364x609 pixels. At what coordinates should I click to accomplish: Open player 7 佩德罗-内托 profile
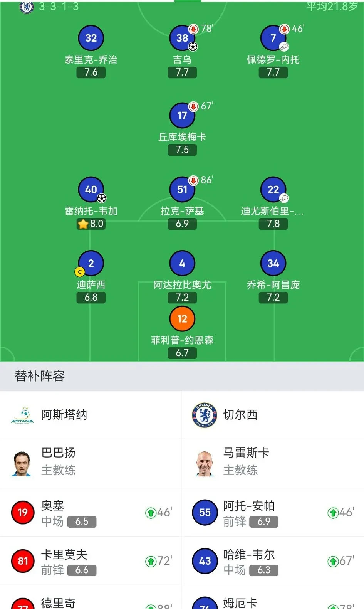coord(273,38)
